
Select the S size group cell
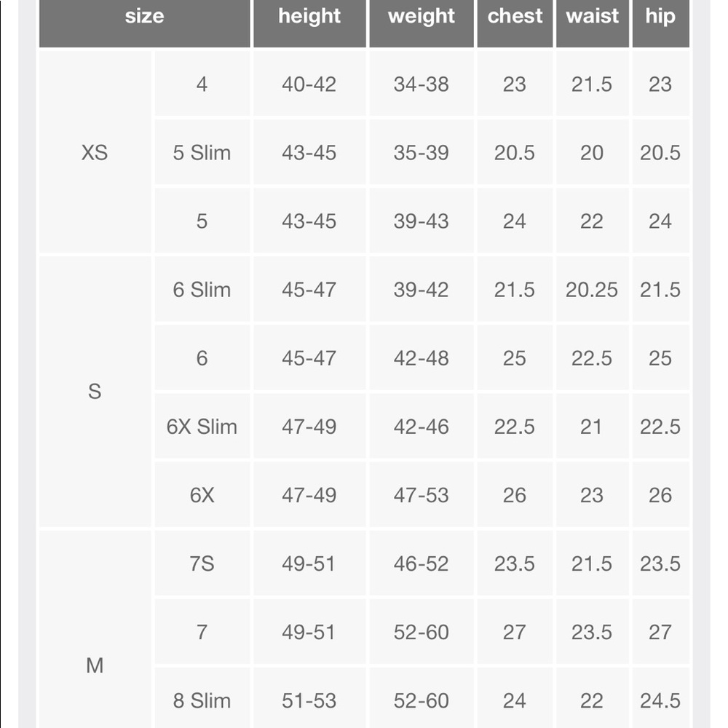(x=95, y=392)
